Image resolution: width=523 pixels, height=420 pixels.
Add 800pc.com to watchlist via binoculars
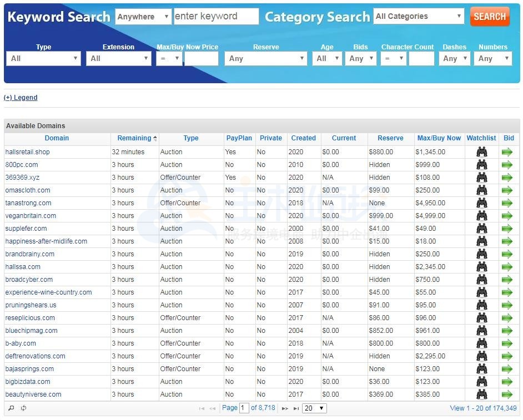481,165
